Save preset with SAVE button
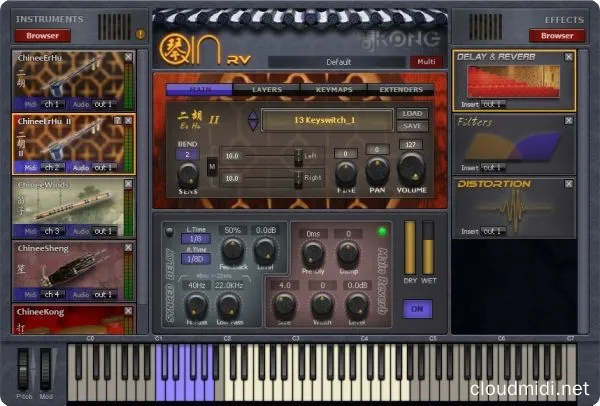Viewport: 600px width, 406px height. pyautogui.click(x=412, y=126)
